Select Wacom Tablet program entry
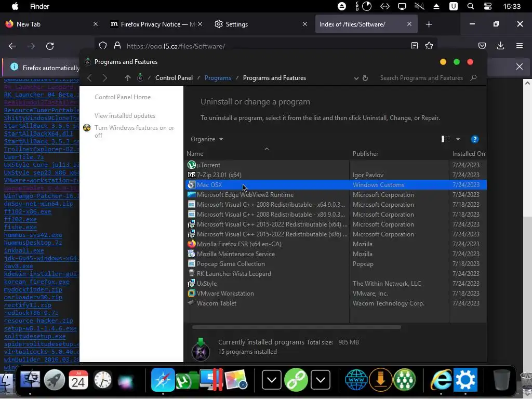 point(336,303)
